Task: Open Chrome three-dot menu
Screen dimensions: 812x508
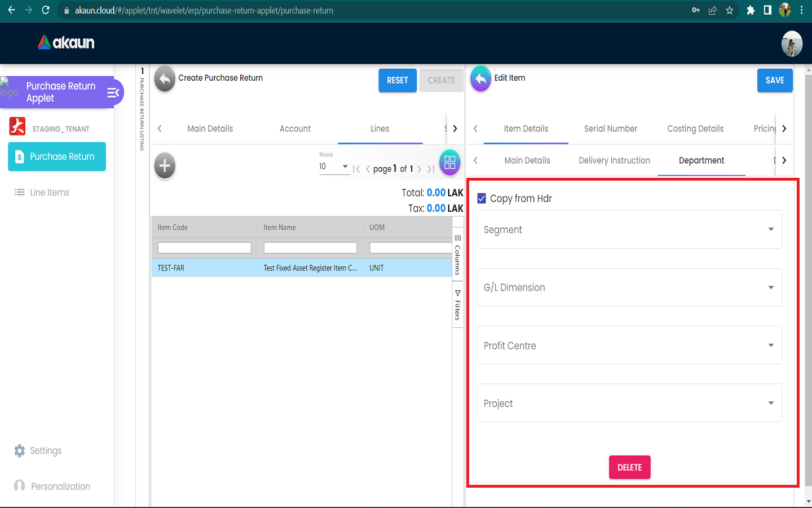Action: pyautogui.click(x=801, y=10)
